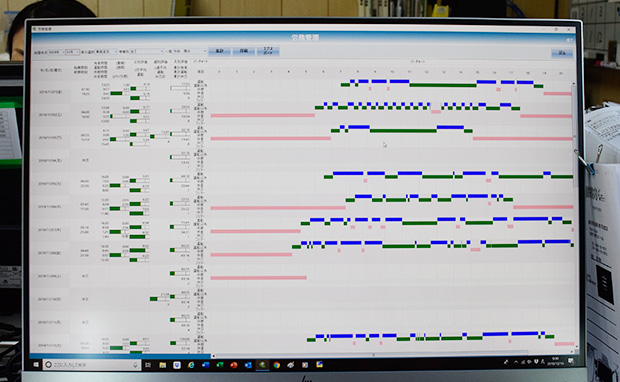Click the vertical scrollbar on the right
The image size is (620, 382).
574,136
